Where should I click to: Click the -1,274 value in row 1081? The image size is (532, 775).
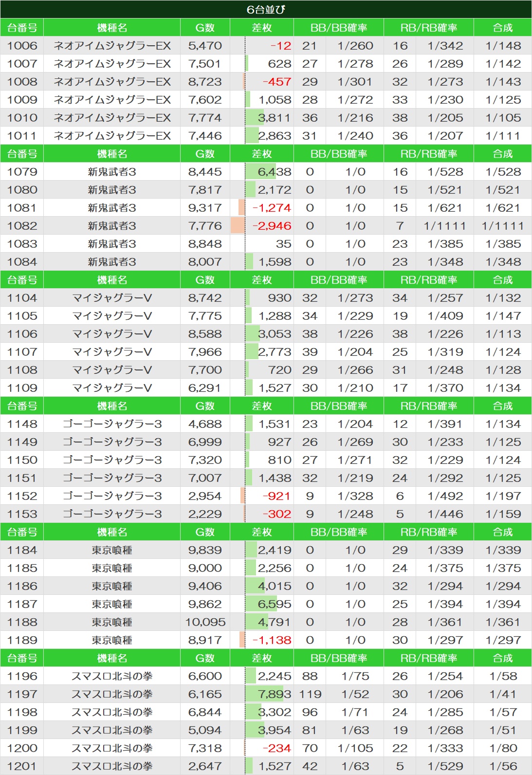(272, 208)
